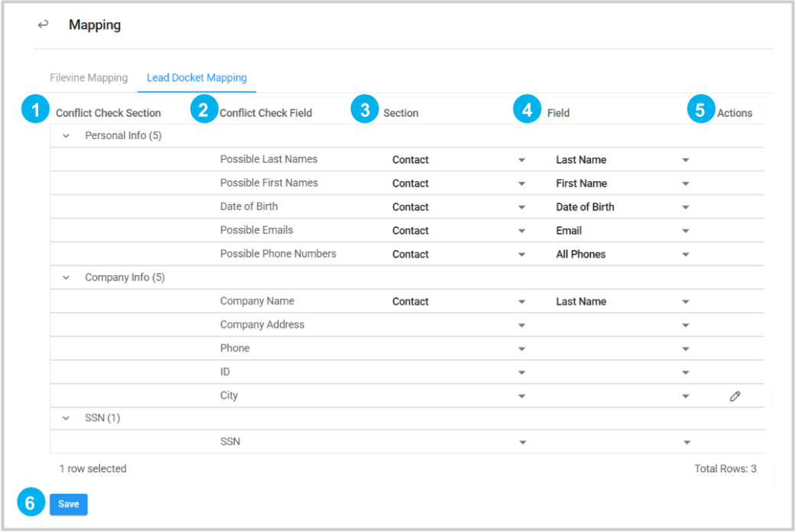This screenshot has width=796, height=532.
Task: Click the Field column header
Action: click(x=558, y=113)
